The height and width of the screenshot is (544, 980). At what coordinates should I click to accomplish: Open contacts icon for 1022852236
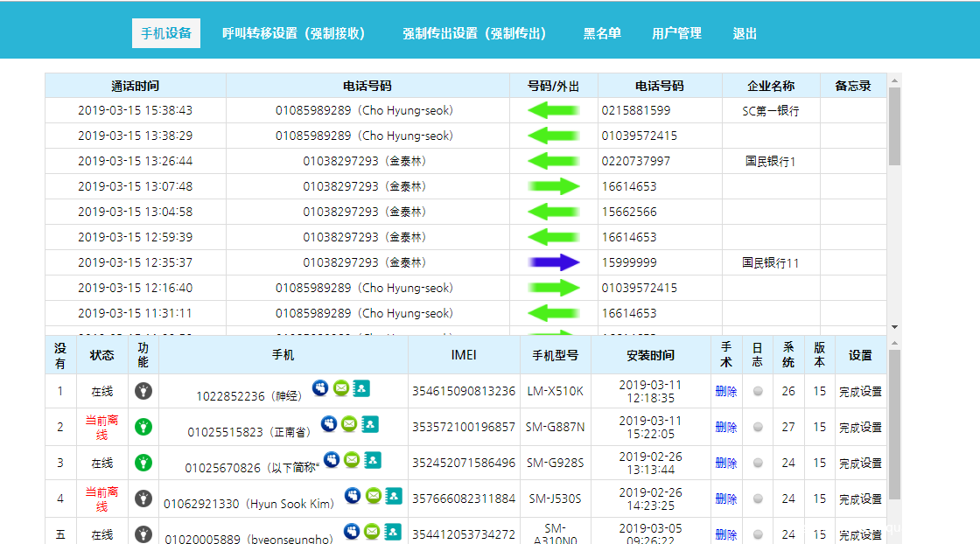tap(361, 388)
